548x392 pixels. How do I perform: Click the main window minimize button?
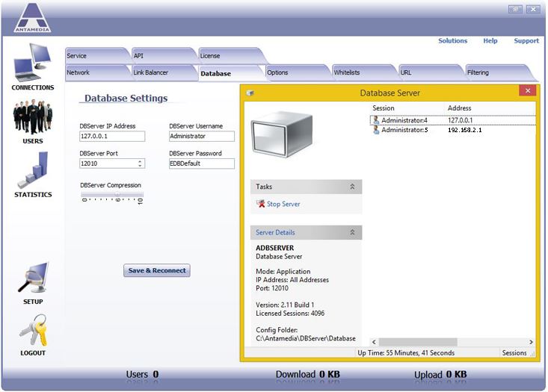tap(515, 10)
